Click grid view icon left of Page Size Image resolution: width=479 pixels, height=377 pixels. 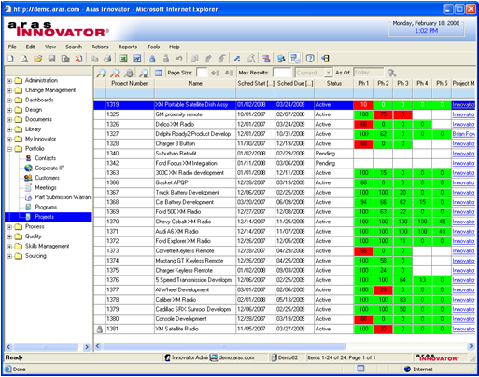coord(158,73)
